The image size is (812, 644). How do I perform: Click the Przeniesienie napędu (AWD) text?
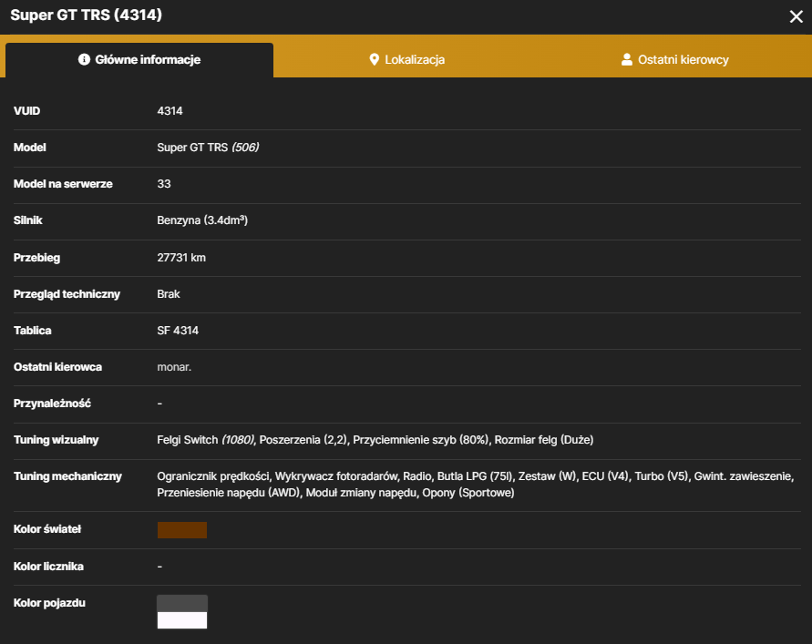[x=229, y=493]
